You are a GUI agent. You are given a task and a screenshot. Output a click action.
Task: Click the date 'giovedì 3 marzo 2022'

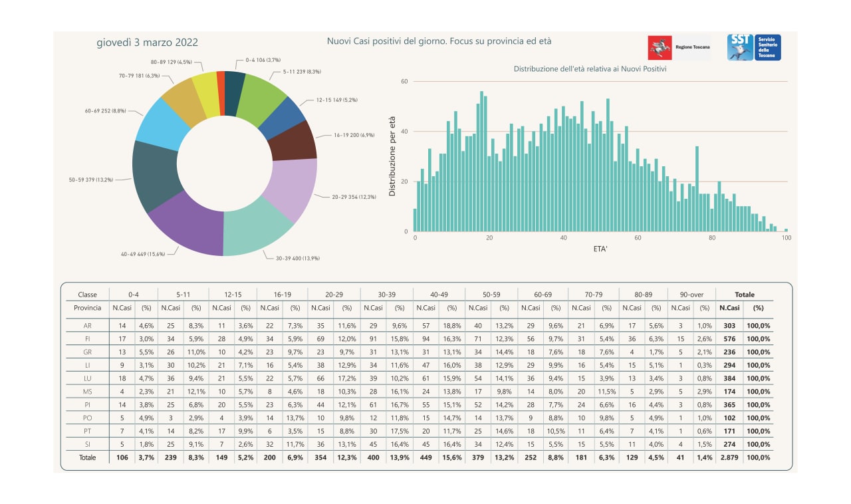(x=147, y=43)
